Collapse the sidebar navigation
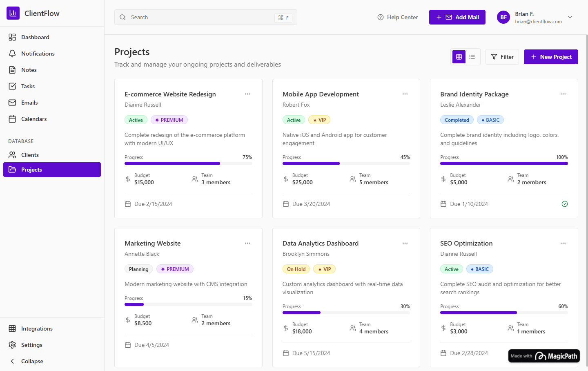The image size is (588, 371). pyautogui.click(x=32, y=361)
